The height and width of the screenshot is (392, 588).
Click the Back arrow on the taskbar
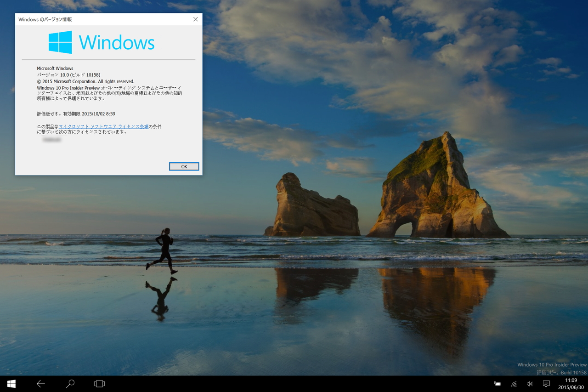[40, 384]
